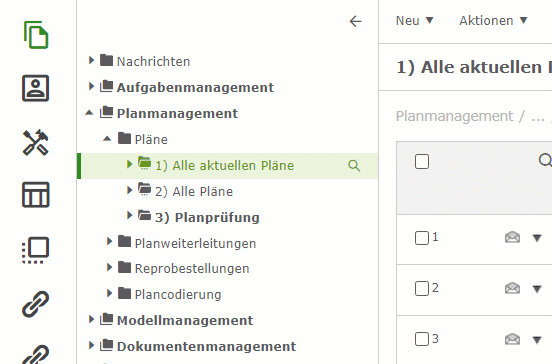
Task: Open the Aktionen dropdown menu
Action: tap(493, 21)
